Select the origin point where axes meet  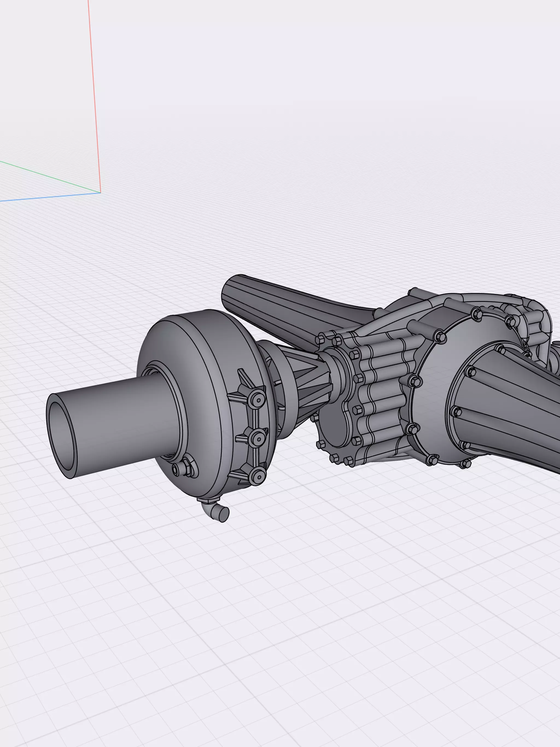click(100, 192)
